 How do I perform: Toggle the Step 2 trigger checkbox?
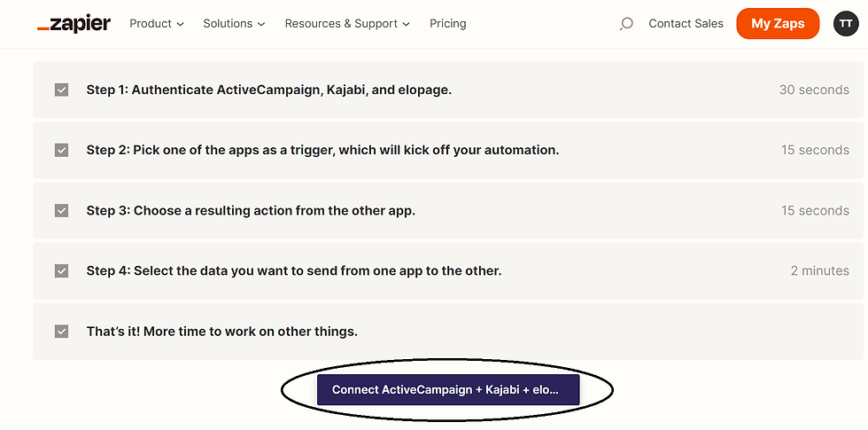(61, 150)
